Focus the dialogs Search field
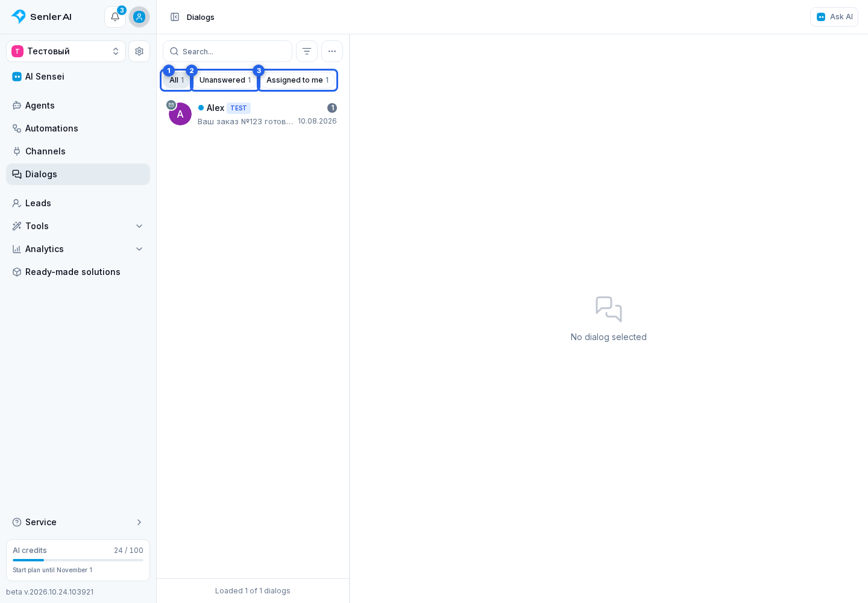 coord(228,51)
